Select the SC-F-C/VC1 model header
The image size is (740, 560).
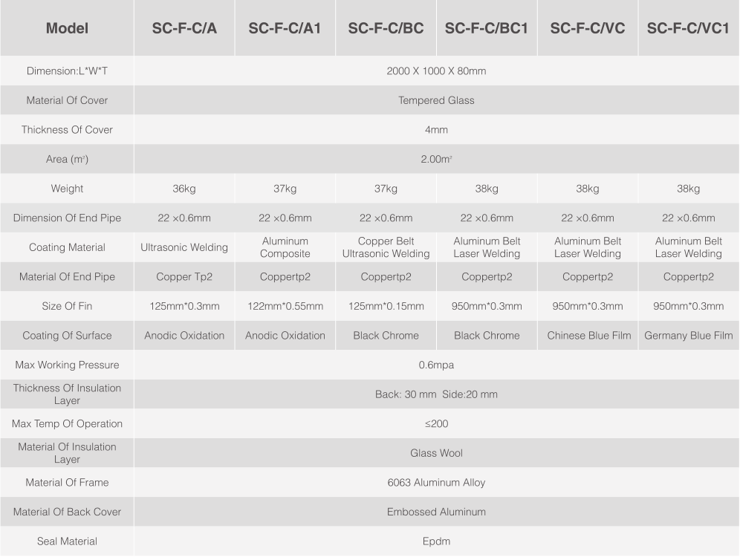click(x=689, y=27)
